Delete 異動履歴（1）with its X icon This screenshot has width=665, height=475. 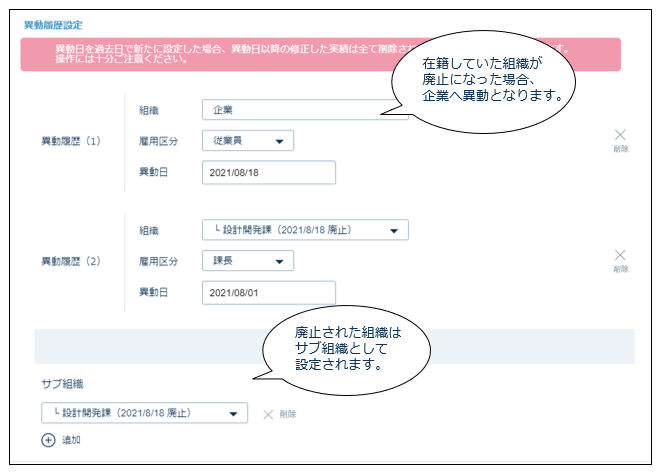click(x=620, y=135)
